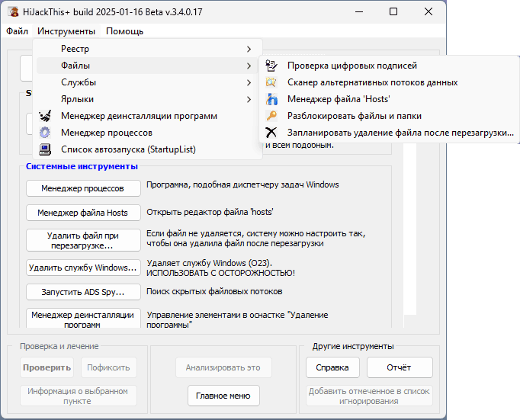Image resolution: width=520 pixels, height=420 pixels.
Task: Click text 'Открыть редактор файла hosts'
Action: (210, 212)
